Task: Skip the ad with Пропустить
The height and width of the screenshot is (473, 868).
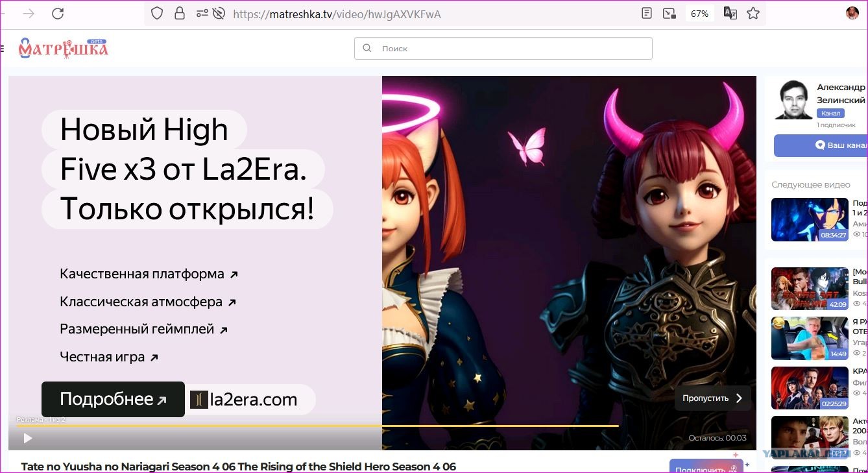Action: pyautogui.click(x=712, y=398)
